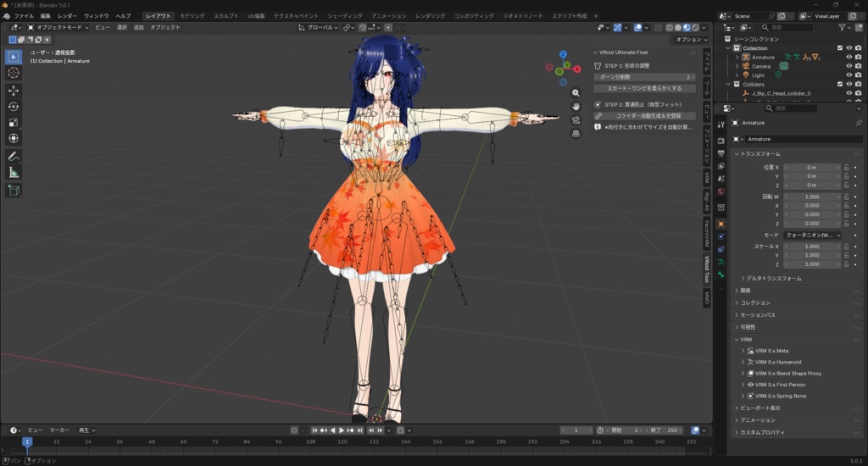The image size is (868, 466).
Task: Click the timeline current frame field
Action: point(576,430)
